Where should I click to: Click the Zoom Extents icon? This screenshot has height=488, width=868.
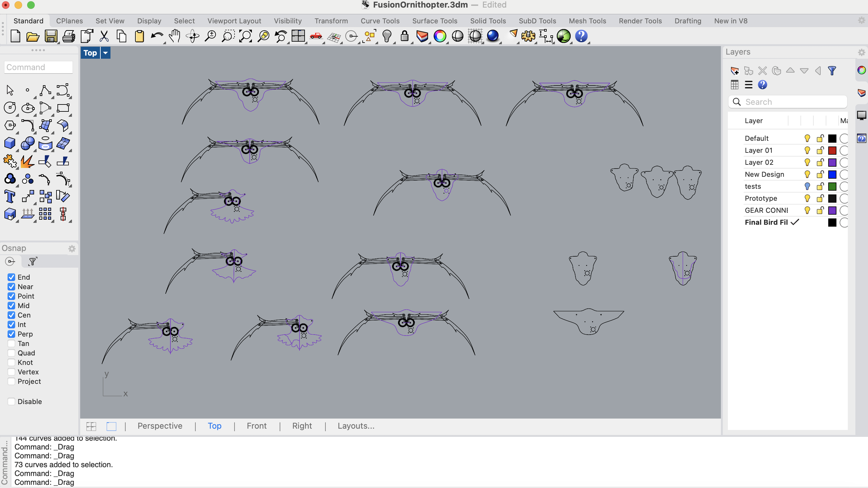(246, 36)
